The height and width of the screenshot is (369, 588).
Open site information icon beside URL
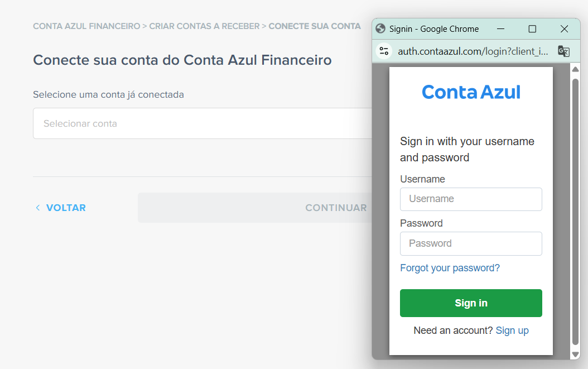point(384,51)
